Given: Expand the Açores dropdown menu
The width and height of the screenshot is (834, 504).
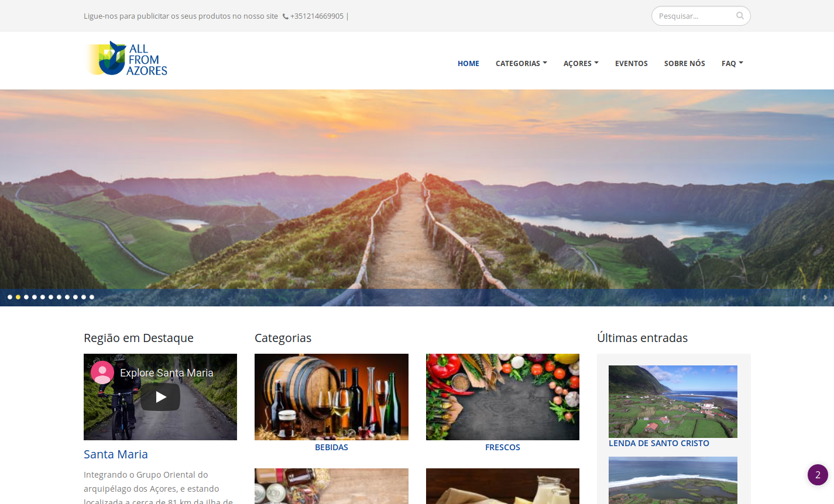Looking at the screenshot, I should coord(581,63).
